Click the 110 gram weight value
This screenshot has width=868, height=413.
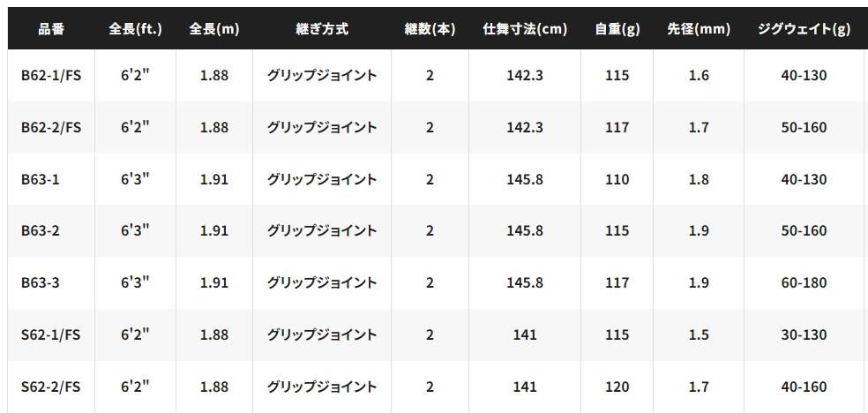coord(617,179)
